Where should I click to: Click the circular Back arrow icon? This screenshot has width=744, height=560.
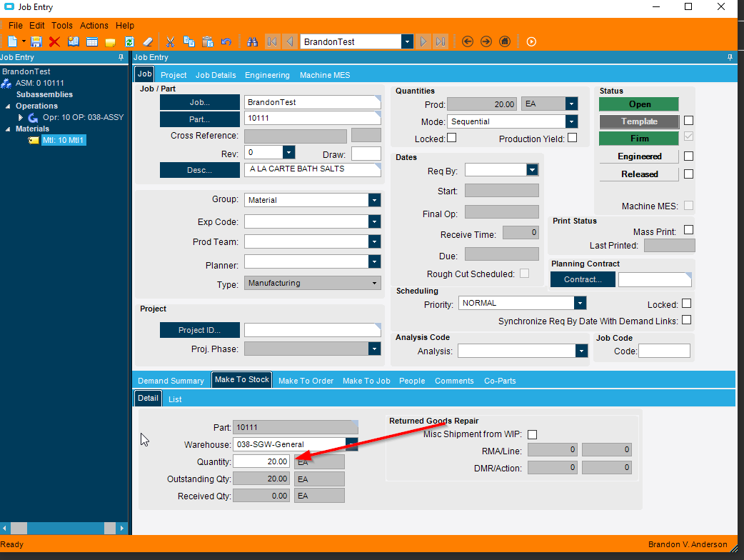(468, 41)
